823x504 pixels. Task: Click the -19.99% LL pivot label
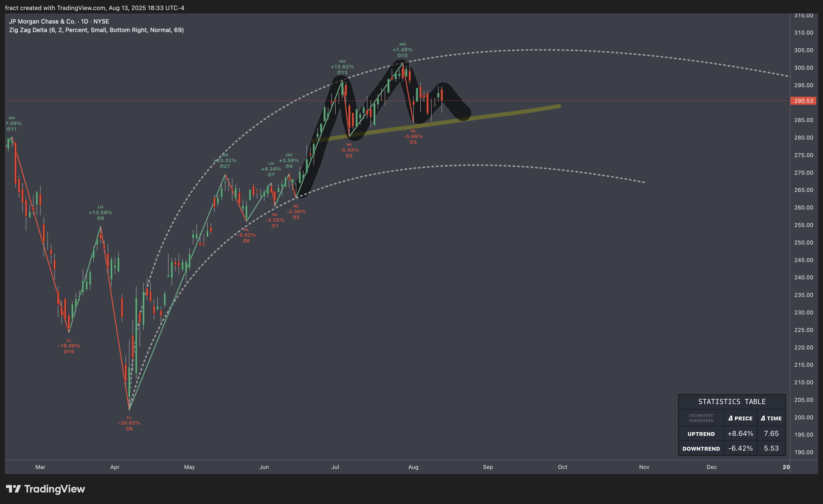point(69,346)
